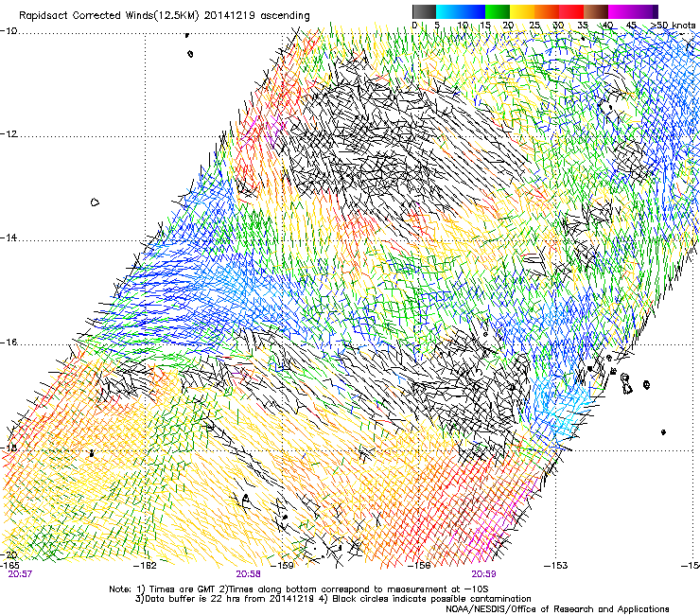Click the '-14' latitude axis label
Image resolution: width=700 pixels, height=615 pixels.
(x=9, y=238)
